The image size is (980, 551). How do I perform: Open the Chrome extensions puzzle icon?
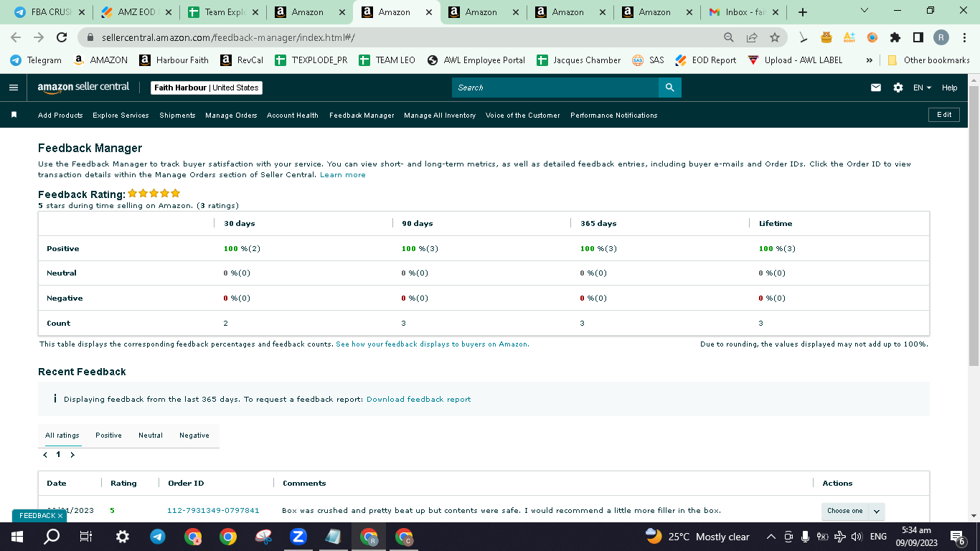click(895, 37)
